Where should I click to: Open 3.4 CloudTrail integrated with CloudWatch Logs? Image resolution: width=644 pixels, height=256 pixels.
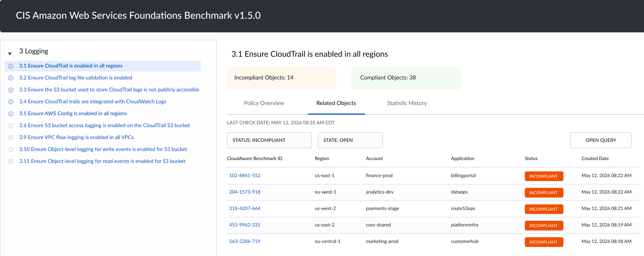pos(93,101)
